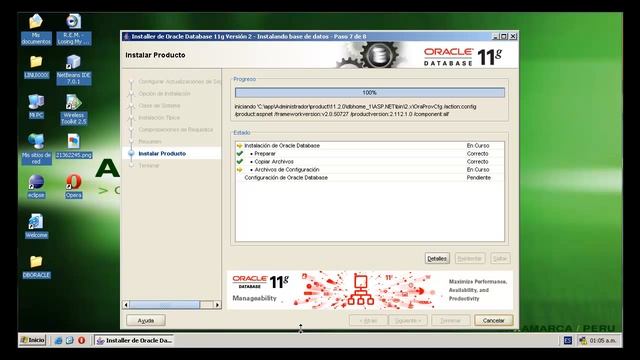Click arrow icon beside Instalación de Oracle Database
Screen dimensions: 640x360
(x=240, y=146)
